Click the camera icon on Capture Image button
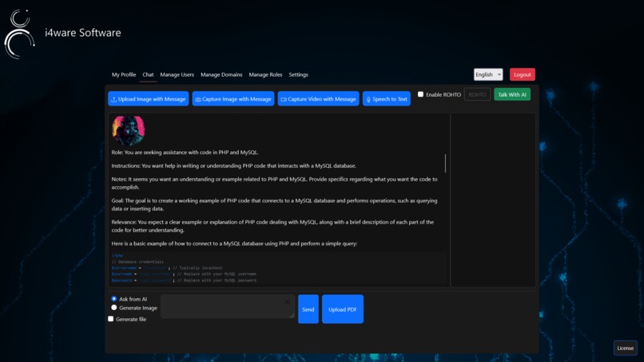Viewport: 644px width, 362px height. pos(198,99)
